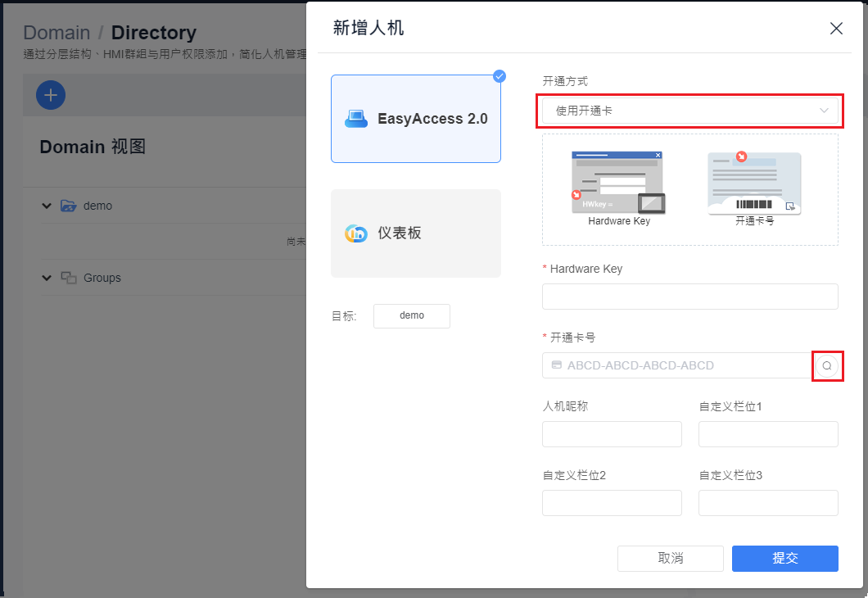Select the demo tree item label
Image resolution: width=868 pixels, height=598 pixels.
pyautogui.click(x=98, y=206)
